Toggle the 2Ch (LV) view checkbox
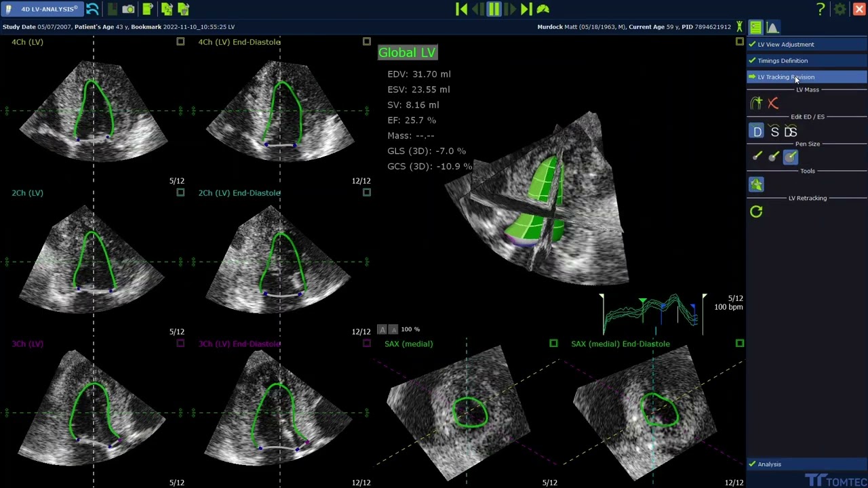Screen dimensions: 868x488 (x=180, y=192)
